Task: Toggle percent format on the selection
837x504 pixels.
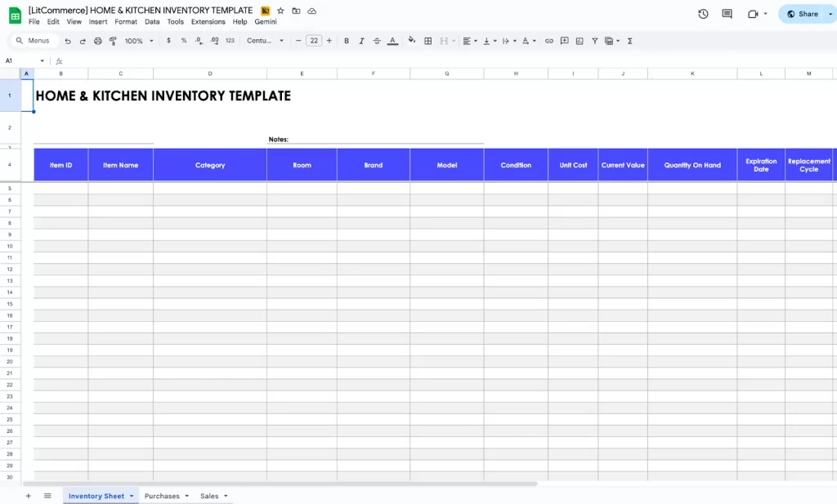Action: [x=182, y=40]
